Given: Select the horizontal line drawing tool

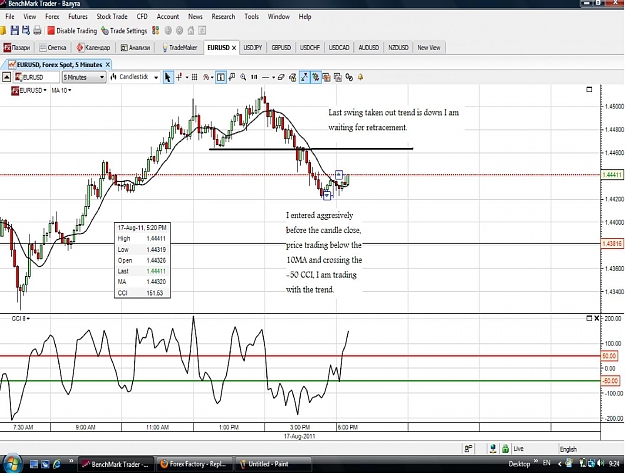Looking at the screenshot, I should pos(265,78).
